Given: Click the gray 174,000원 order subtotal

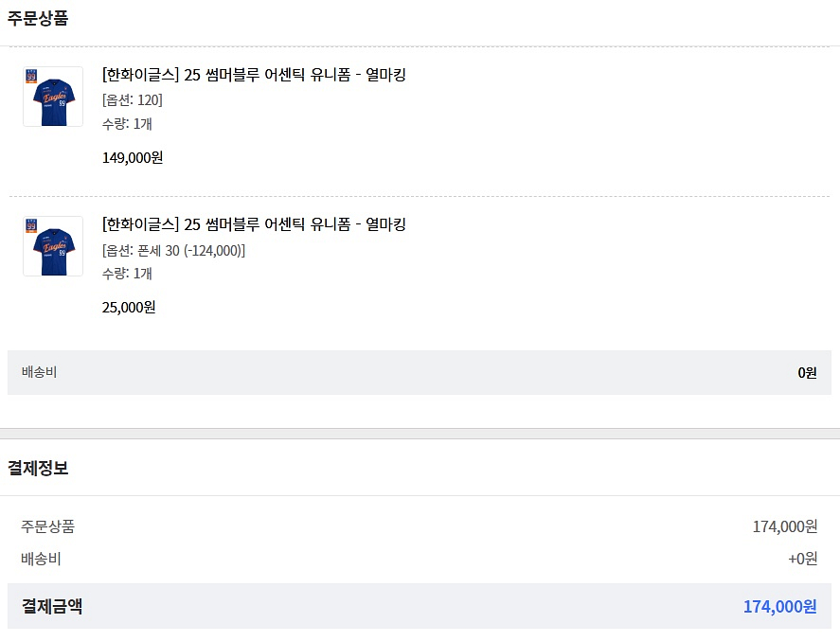Looking at the screenshot, I should pyautogui.click(x=785, y=526).
